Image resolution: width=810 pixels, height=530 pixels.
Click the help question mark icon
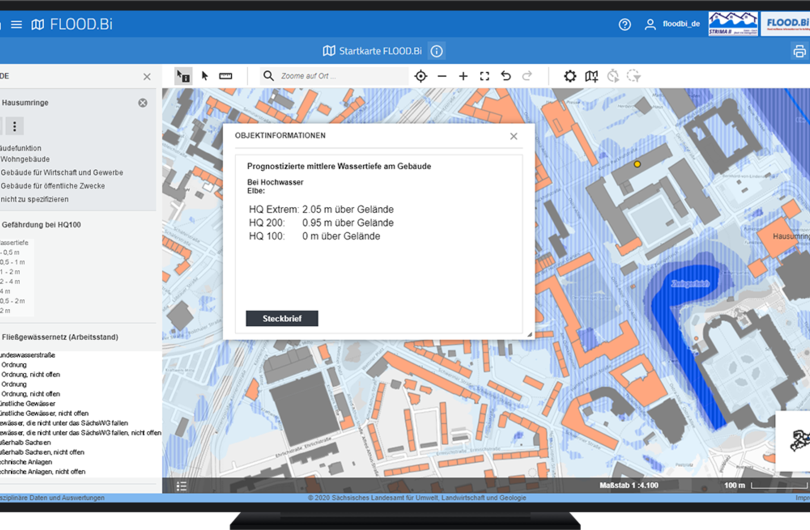point(625,24)
